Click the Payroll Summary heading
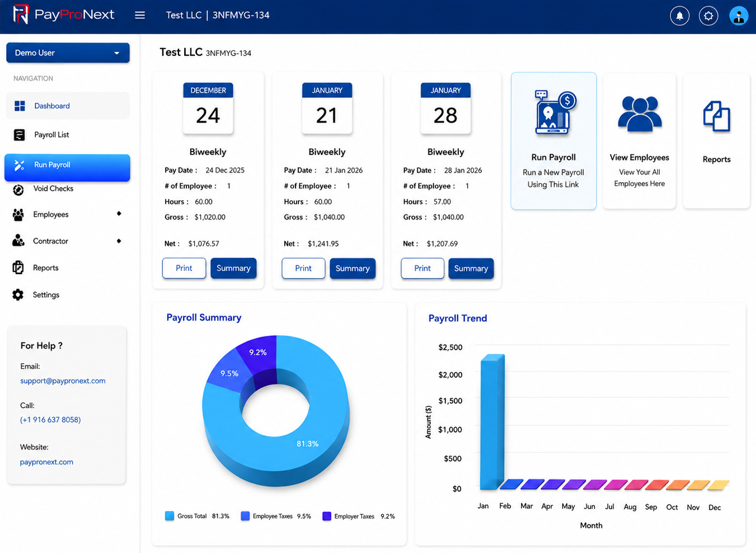This screenshot has width=756, height=553. coord(204,317)
